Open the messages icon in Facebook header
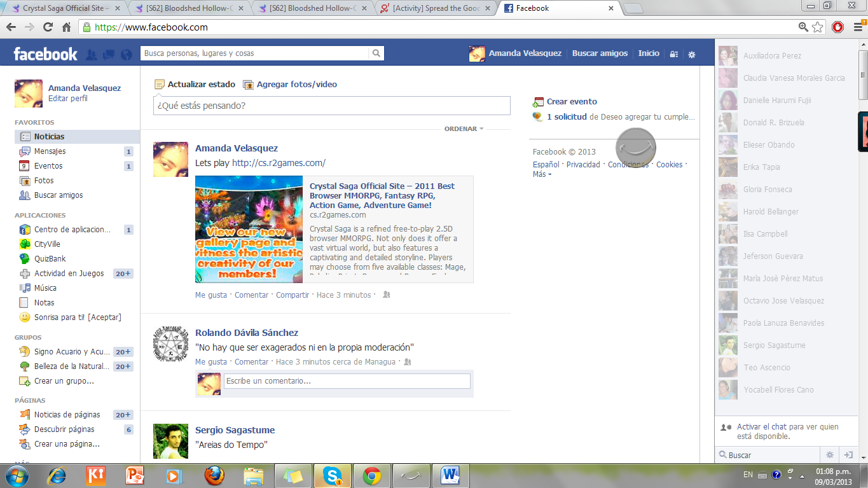Screen dimensions: 868x488 pyautogui.click(x=109, y=54)
